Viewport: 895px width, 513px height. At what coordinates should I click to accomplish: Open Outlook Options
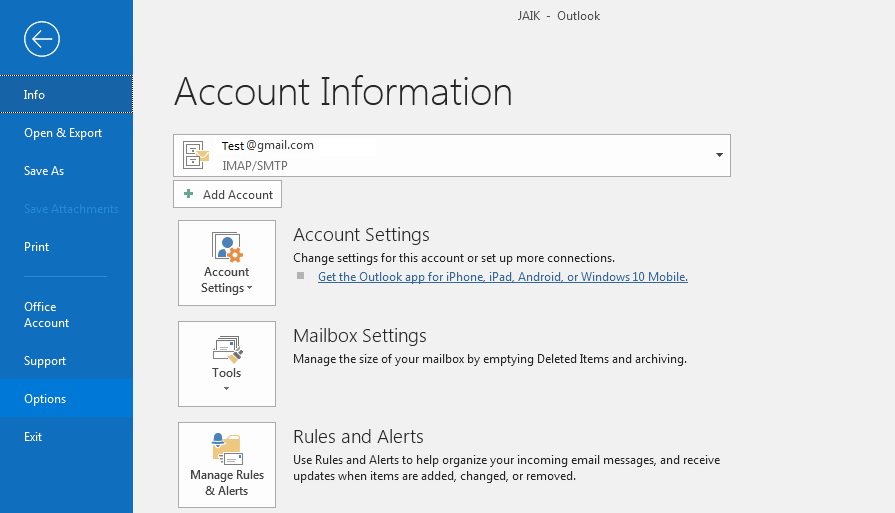point(66,398)
